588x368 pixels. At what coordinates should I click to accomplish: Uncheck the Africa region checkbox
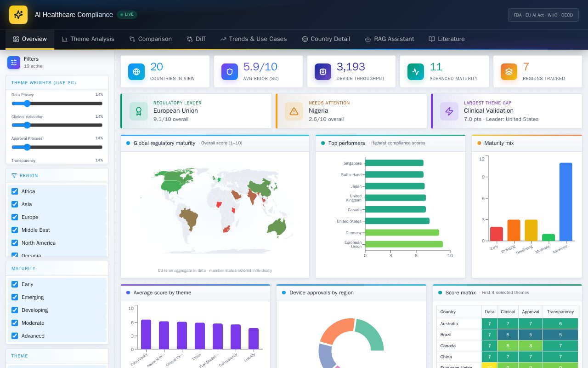tap(15, 191)
